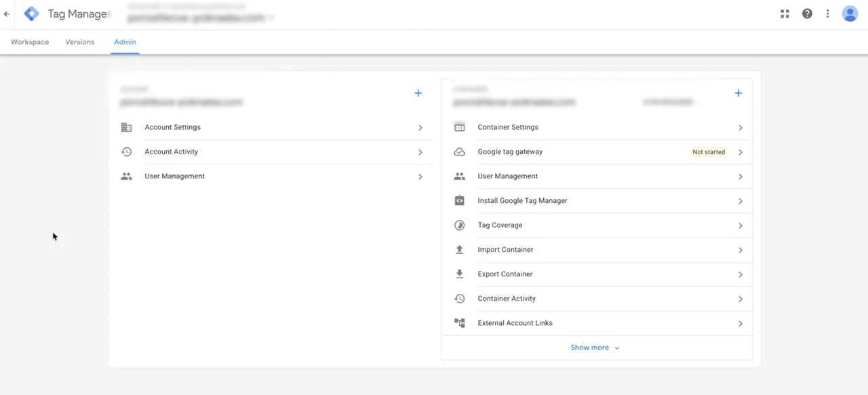This screenshot has width=868, height=395.
Task: Click the Not started status badge
Action: click(x=709, y=152)
